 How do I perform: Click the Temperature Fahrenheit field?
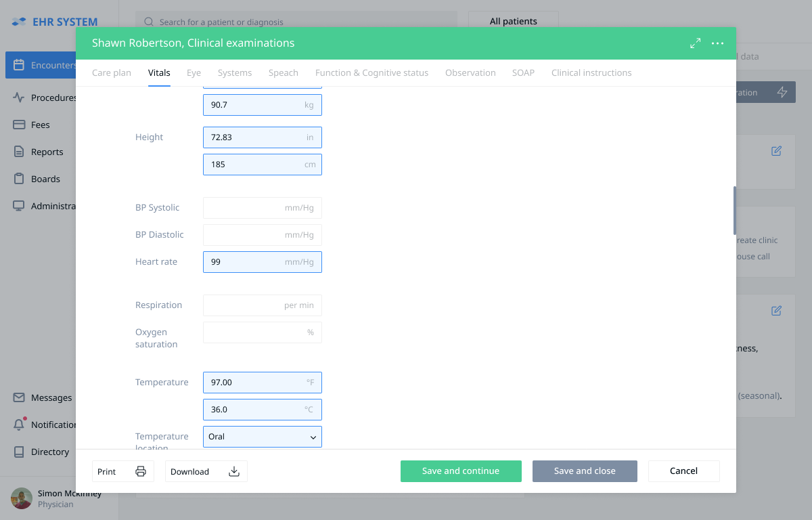click(x=263, y=383)
